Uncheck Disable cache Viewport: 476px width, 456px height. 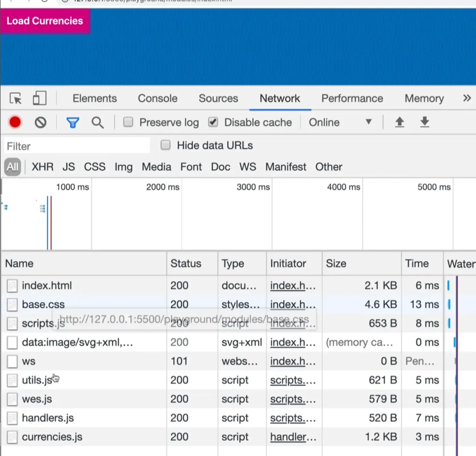coord(213,122)
